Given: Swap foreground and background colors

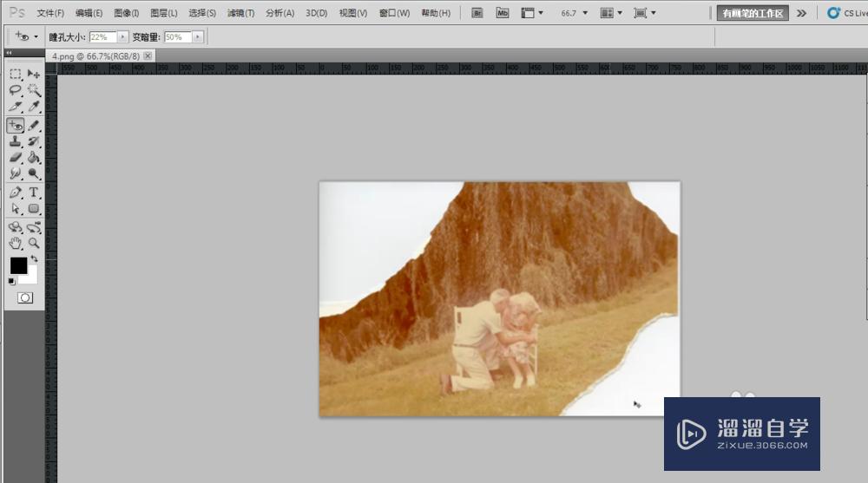Looking at the screenshot, I should tap(35, 259).
